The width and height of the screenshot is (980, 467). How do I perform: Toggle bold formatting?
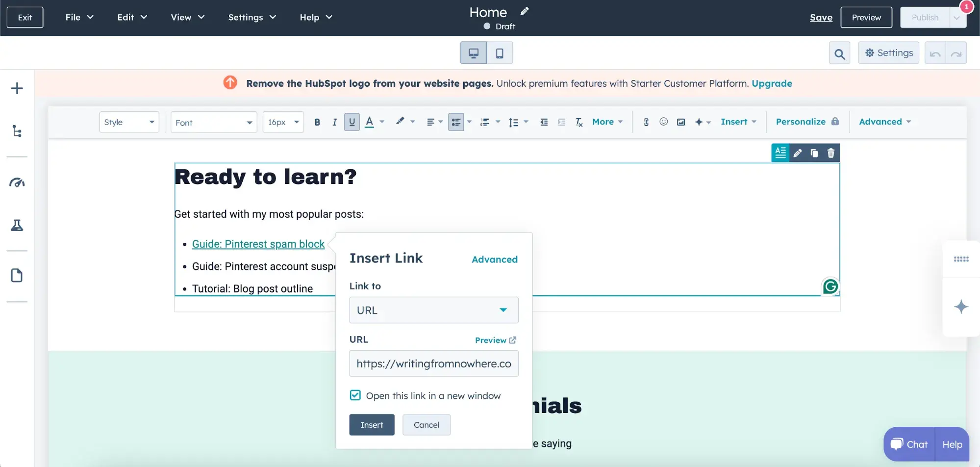pyautogui.click(x=317, y=122)
